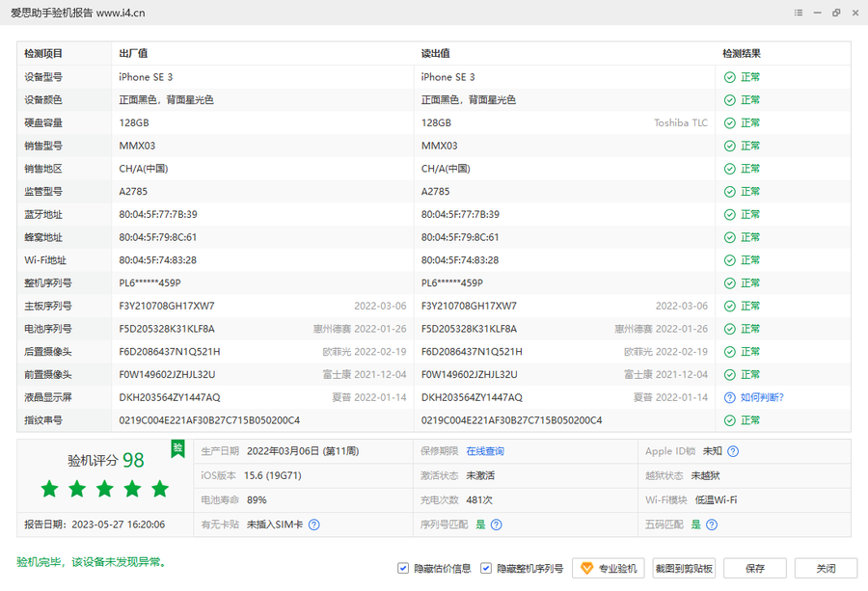Click the 保存 button
The width and height of the screenshot is (868, 591).
(755, 568)
